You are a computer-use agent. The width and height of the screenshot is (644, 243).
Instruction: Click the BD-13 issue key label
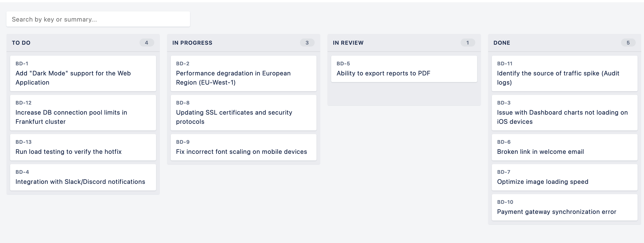pos(23,142)
